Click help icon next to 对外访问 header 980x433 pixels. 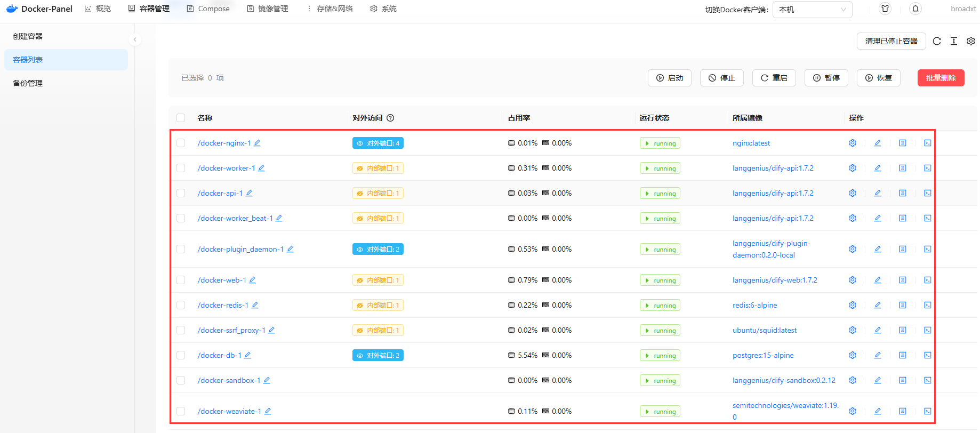click(390, 118)
